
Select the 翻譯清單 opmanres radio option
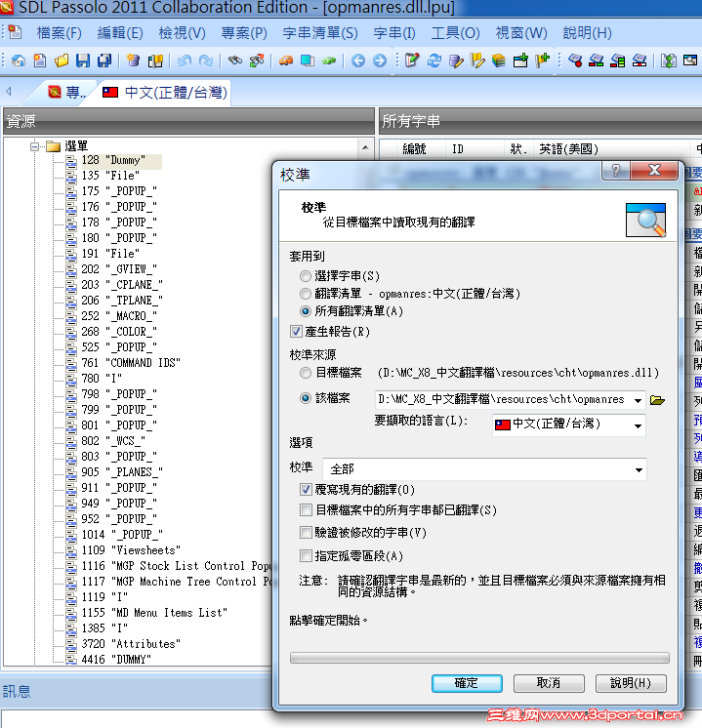pyautogui.click(x=306, y=294)
